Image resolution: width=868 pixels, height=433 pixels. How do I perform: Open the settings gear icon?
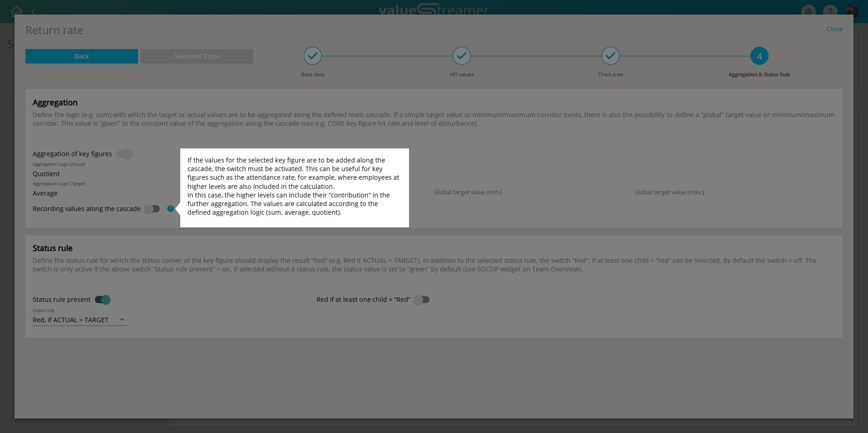808,11
